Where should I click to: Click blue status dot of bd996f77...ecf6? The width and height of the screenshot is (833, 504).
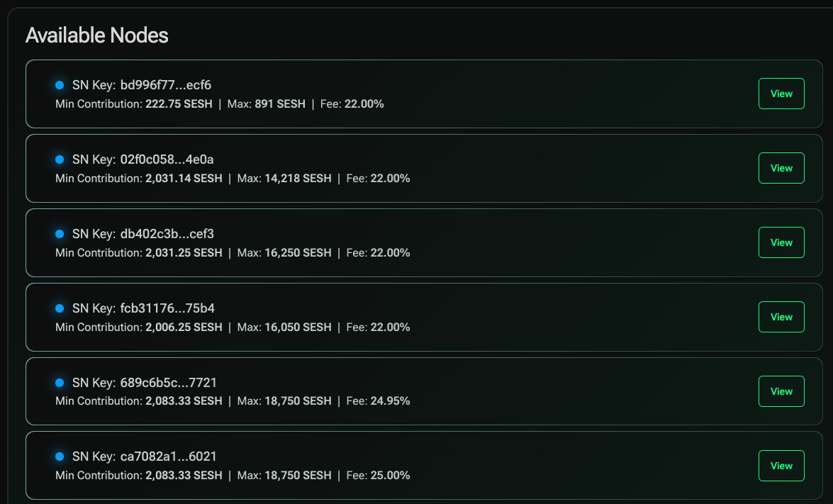60,85
